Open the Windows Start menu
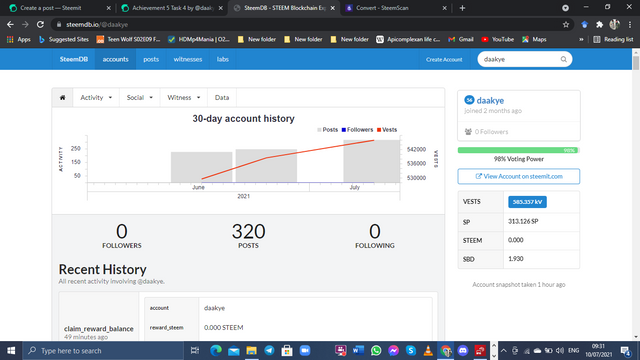 coord(11,351)
